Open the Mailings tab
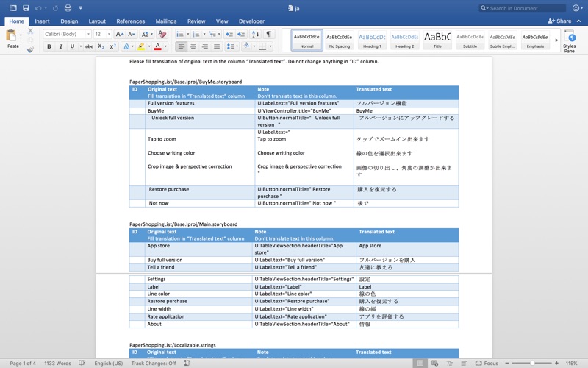588x368 pixels. point(166,21)
